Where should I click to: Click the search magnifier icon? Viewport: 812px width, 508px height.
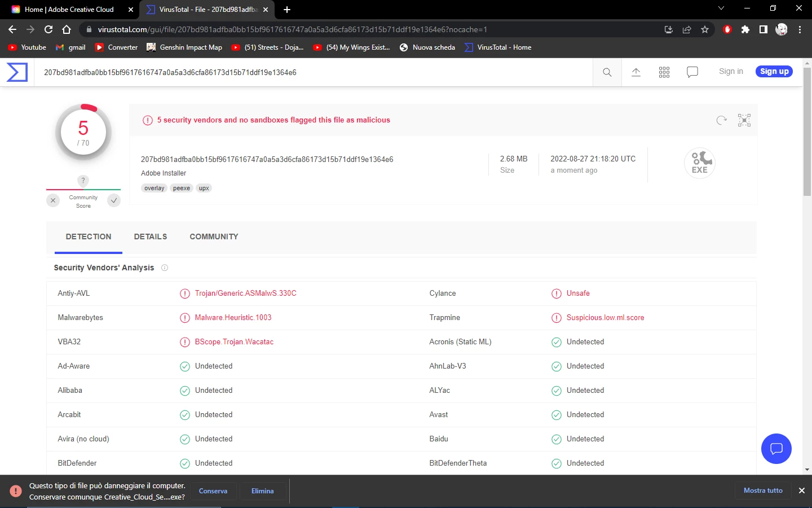[607, 72]
